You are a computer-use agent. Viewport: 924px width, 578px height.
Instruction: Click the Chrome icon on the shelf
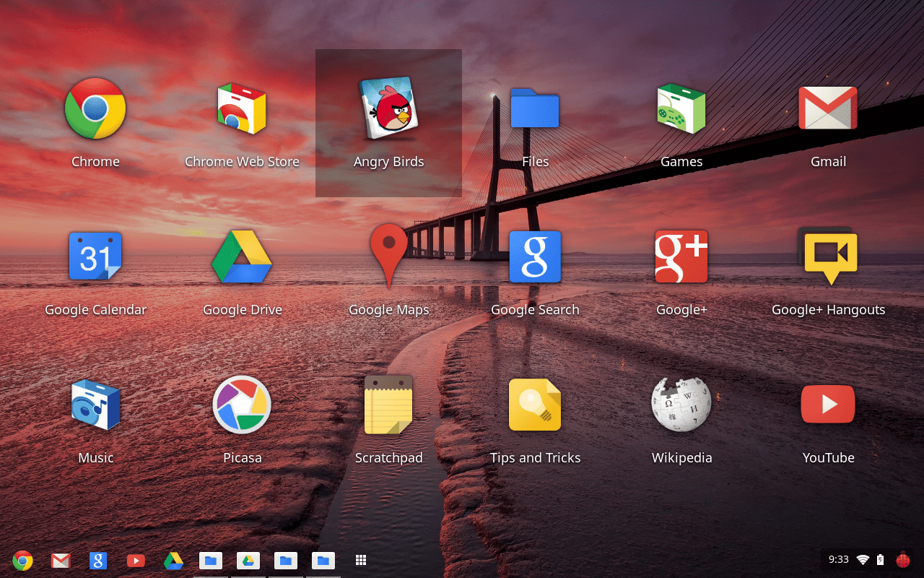coord(23,560)
